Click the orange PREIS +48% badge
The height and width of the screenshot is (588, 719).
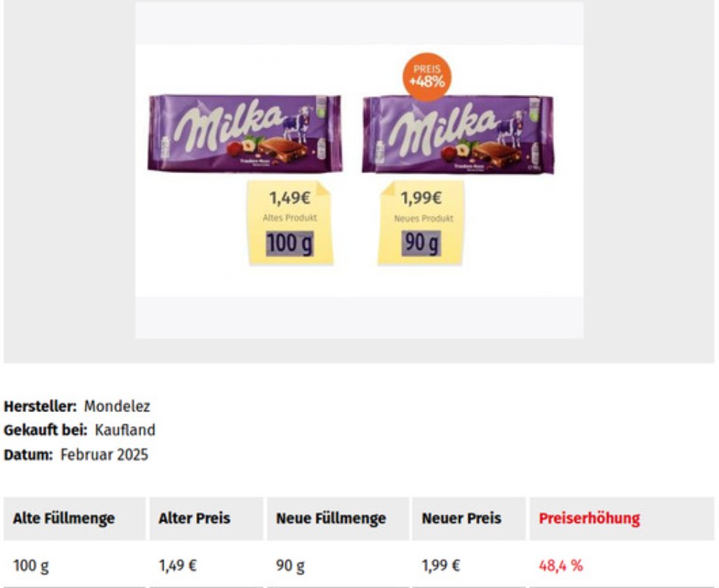point(426,75)
